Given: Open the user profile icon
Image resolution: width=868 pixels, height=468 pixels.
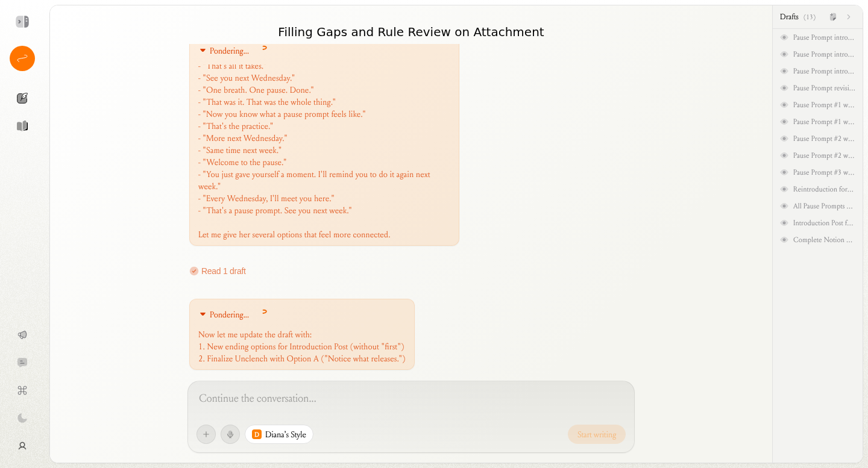Looking at the screenshot, I should tap(22, 446).
